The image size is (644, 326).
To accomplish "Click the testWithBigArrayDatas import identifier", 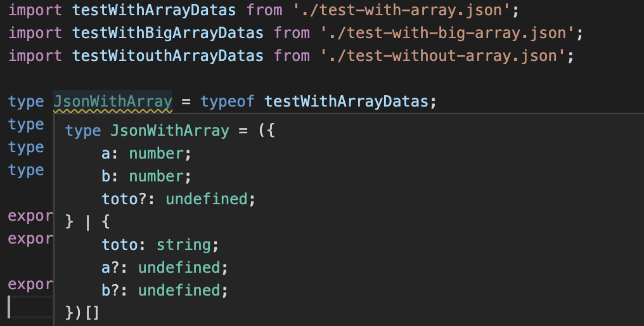I will coord(167,33).
